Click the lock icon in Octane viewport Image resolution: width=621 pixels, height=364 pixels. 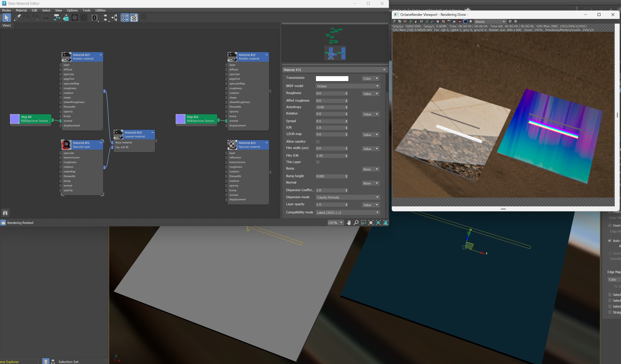pyautogui.click(x=416, y=21)
